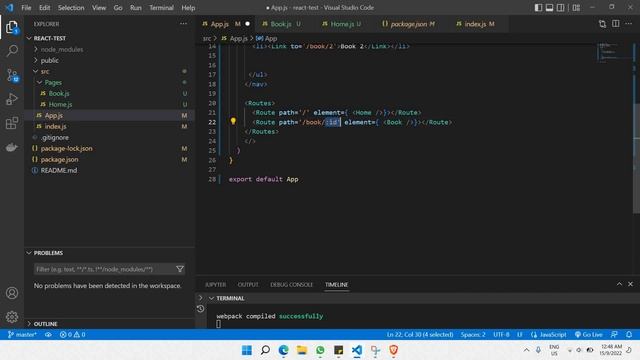This screenshot has height=360, width=640.
Task: Toggle the secondary side bar visibility
Action: [x=561, y=7]
